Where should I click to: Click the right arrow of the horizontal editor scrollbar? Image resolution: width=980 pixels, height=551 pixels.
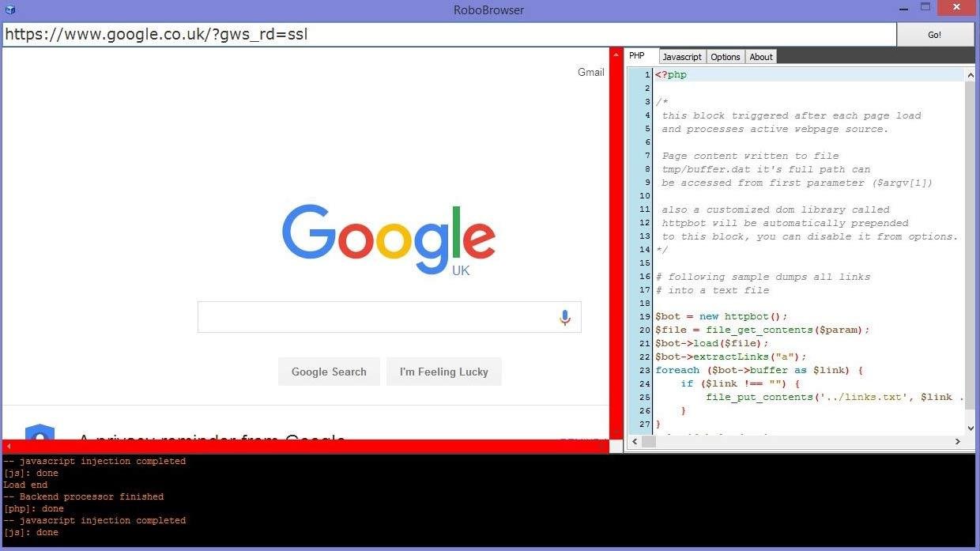point(959,442)
